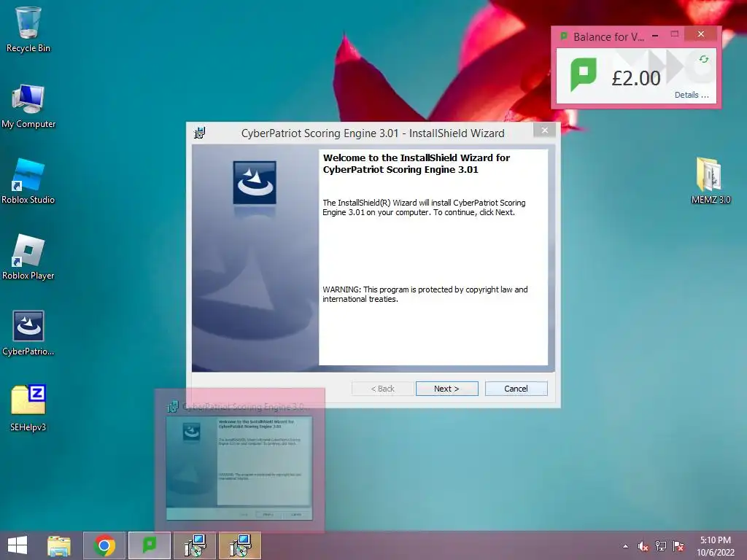Select the CyberPatriot desktop icon
Viewport: 747px width, 560px height.
pos(28,332)
